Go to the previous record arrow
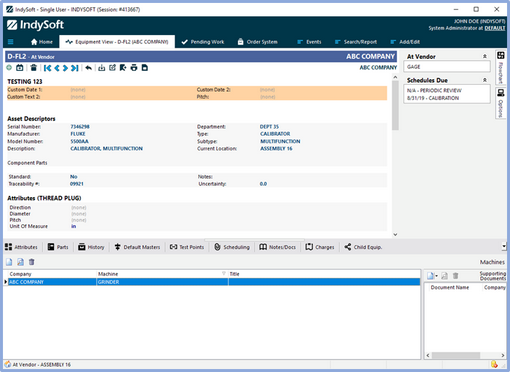This screenshot has height=372, width=510. tap(57, 68)
